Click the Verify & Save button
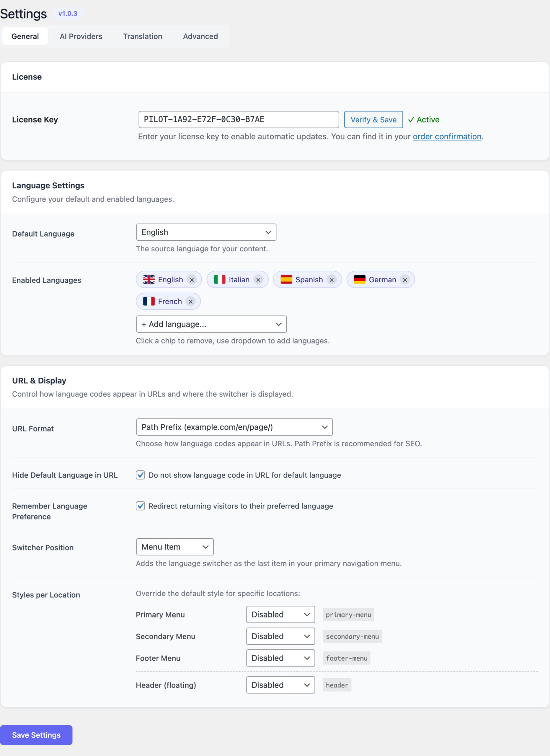 tap(373, 120)
